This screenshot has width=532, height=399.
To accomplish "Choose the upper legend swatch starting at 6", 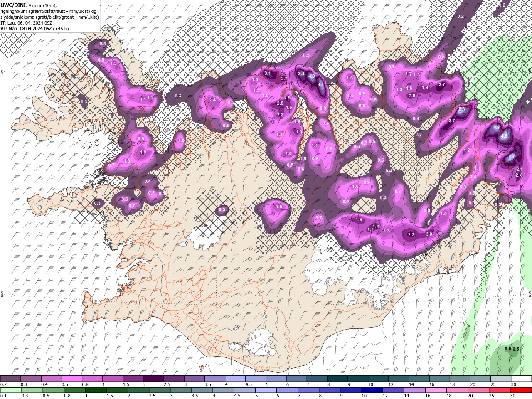I will pos(296,379).
